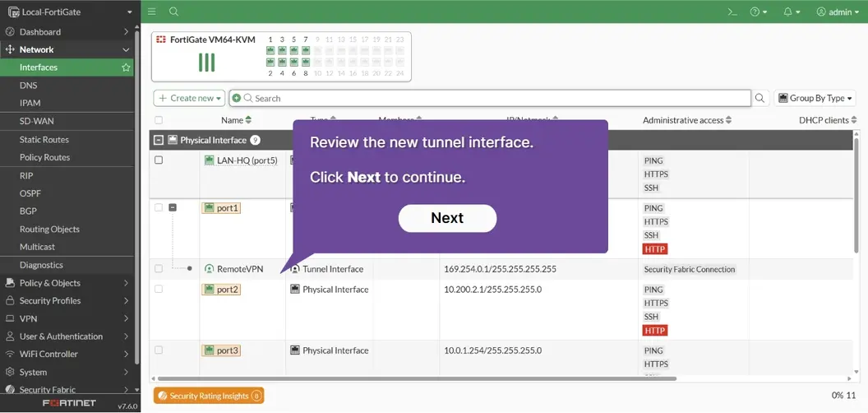Click the search button right of Search field
The width and height of the screenshot is (868, 413).
760,98
